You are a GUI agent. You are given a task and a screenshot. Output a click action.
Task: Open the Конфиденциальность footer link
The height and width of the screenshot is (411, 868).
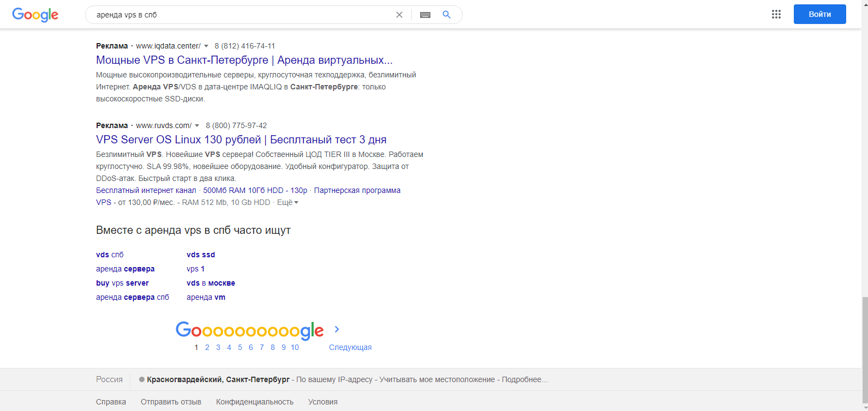tap(255, 402)
